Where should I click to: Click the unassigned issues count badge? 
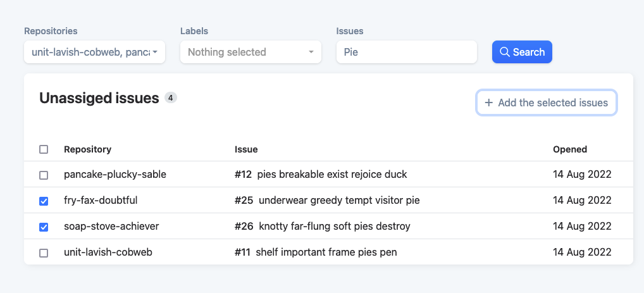(171, 98)
